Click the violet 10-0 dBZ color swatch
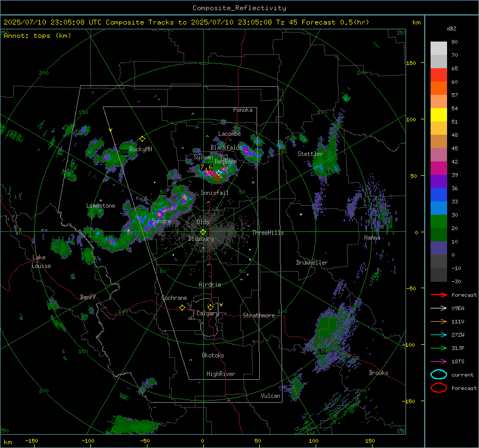The height and width of the screenshot is (448, 479). pyautogui.click(x=439, y=248)
